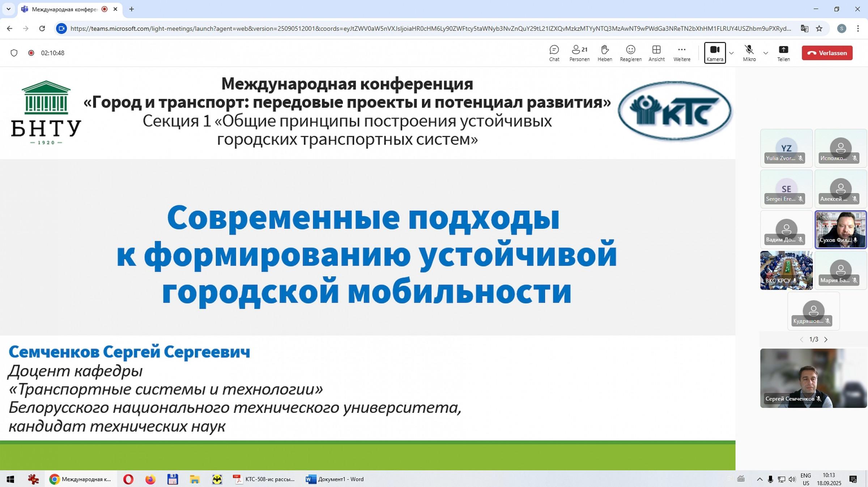Open Документ1 Word from taskbar
This screenshot has height=487, width=868.
tap(335, 479)
